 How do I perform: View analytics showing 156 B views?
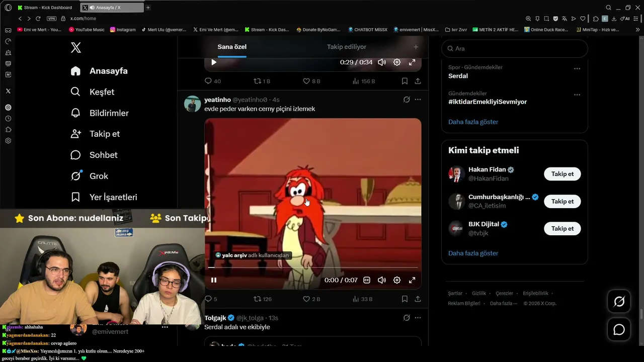(x=364, y=81)
